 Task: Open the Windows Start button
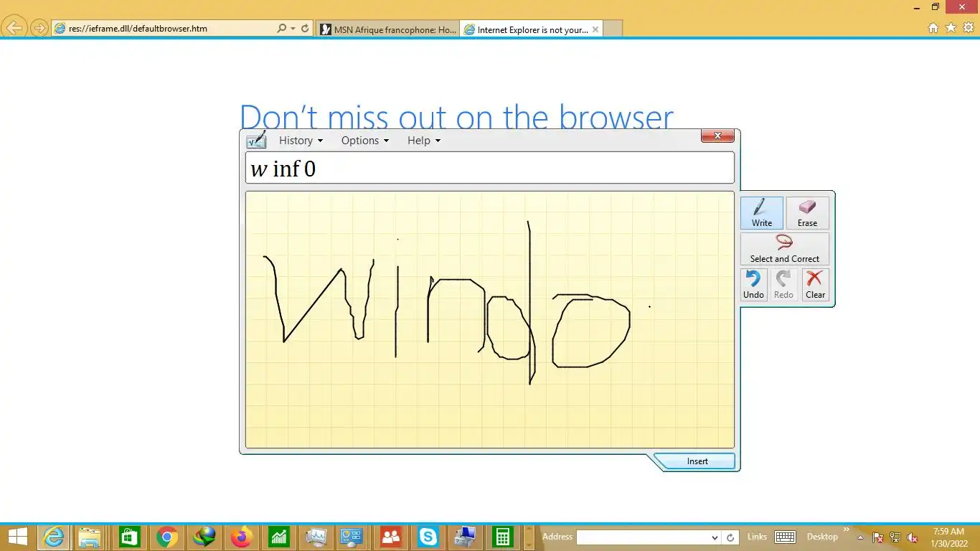click(17, 537)
